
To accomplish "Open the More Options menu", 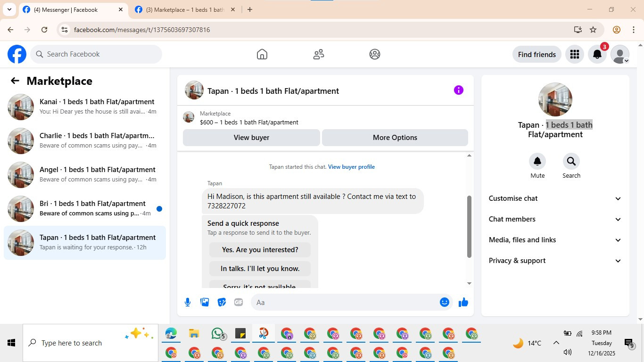I will tap(395, 138).
